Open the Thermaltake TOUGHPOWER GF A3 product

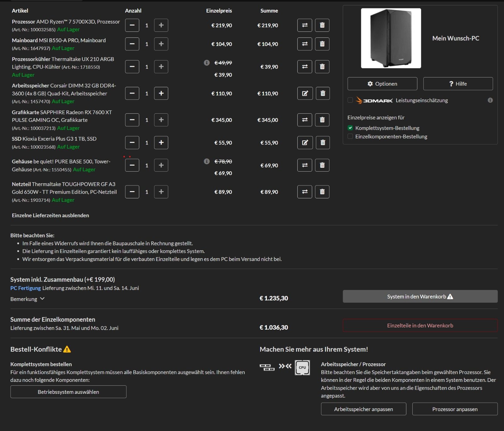(x=64, y=188)
